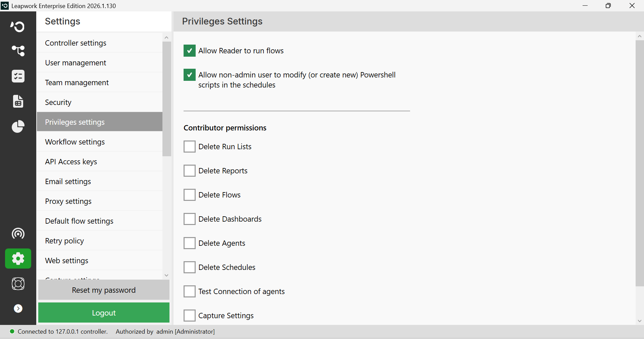The height and width of the screenshot is (339, 644).
Task: Open the Agents broadcast icon
Action: click(x=18, y=233)
